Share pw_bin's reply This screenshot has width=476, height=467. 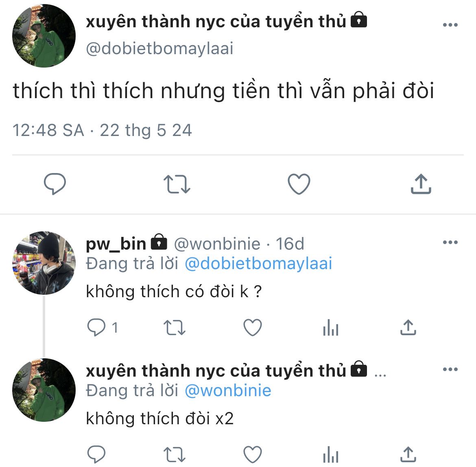408,327
